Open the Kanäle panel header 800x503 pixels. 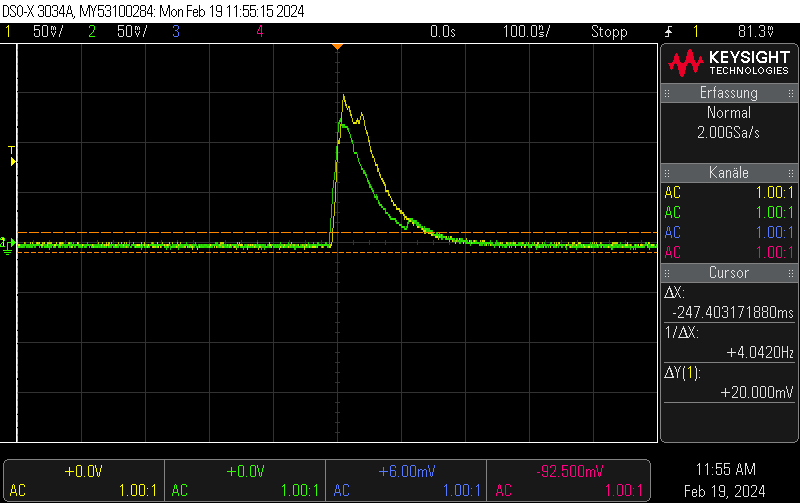[729, 173]
